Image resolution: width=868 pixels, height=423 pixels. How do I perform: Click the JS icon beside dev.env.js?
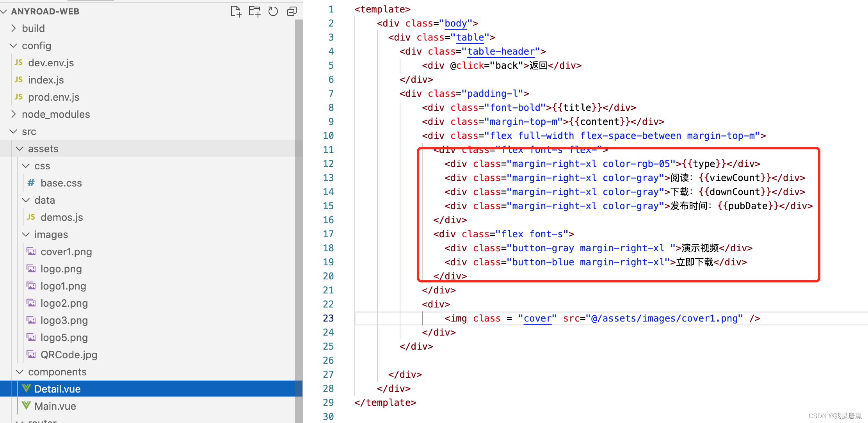pos(18,62)
